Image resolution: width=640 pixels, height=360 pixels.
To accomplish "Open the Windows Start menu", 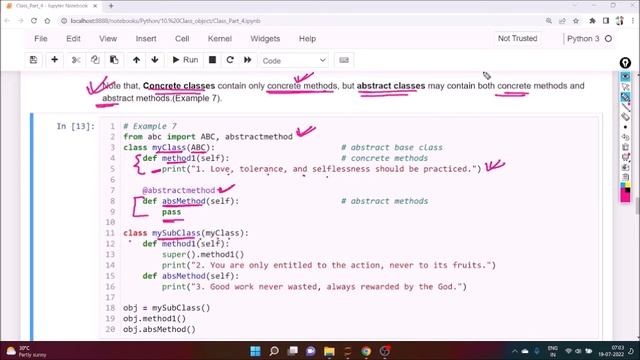I will (256, 351).
